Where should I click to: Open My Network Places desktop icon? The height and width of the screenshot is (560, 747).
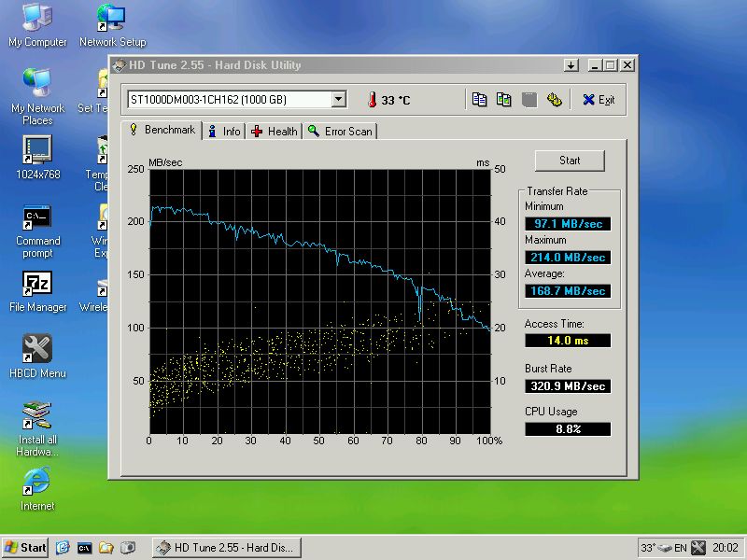pyautogui.click(x=37, y=97)
